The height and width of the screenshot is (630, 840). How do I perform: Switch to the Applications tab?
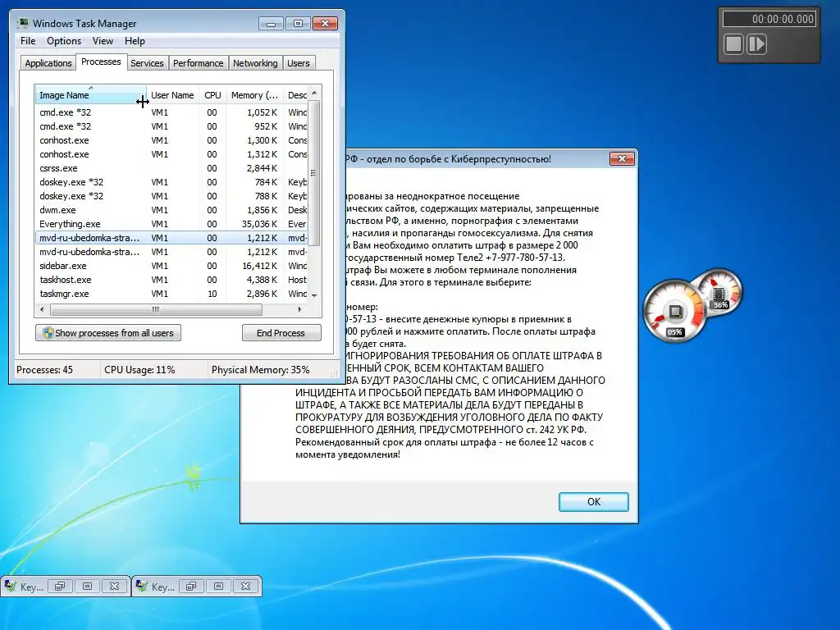tap(48, 63)
